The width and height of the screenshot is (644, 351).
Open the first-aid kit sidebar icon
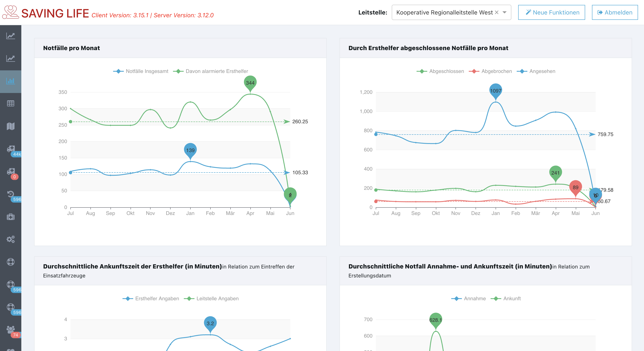pyautogui.click(x=10, y=216)
